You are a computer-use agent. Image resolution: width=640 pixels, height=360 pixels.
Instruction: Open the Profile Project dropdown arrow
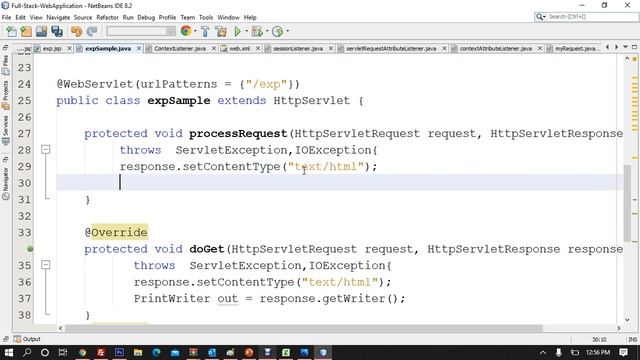[288, 31]
